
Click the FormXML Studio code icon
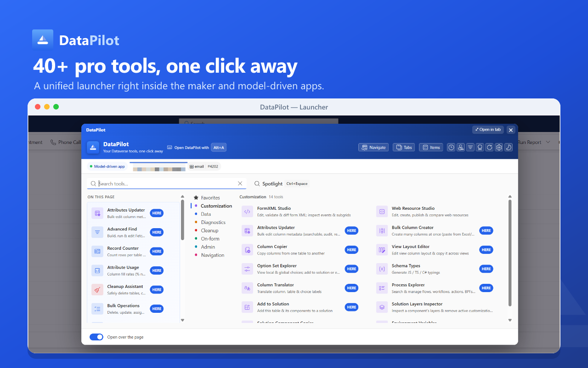[247, 212]
